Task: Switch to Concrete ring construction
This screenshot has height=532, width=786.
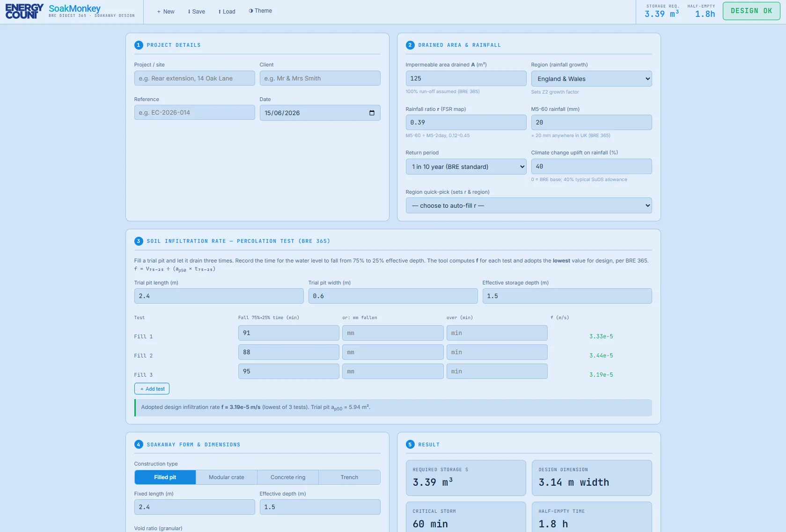Action: [288, 477]
